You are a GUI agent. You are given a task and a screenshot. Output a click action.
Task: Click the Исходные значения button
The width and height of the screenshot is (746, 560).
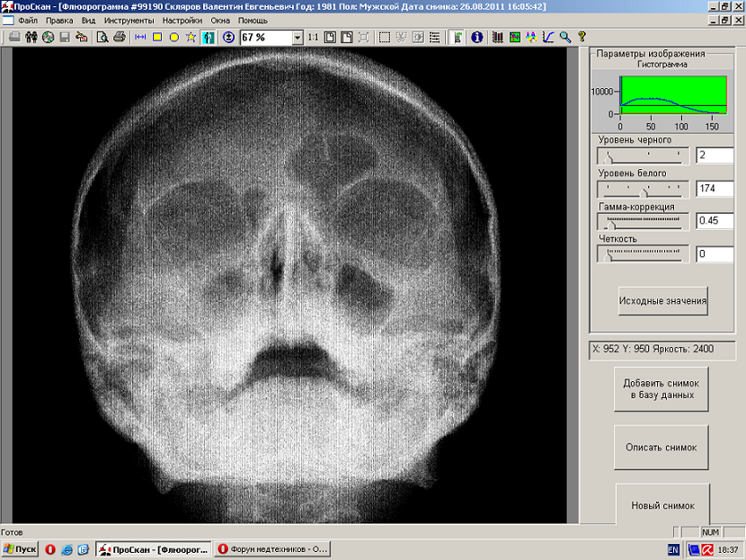coord(662,300)
